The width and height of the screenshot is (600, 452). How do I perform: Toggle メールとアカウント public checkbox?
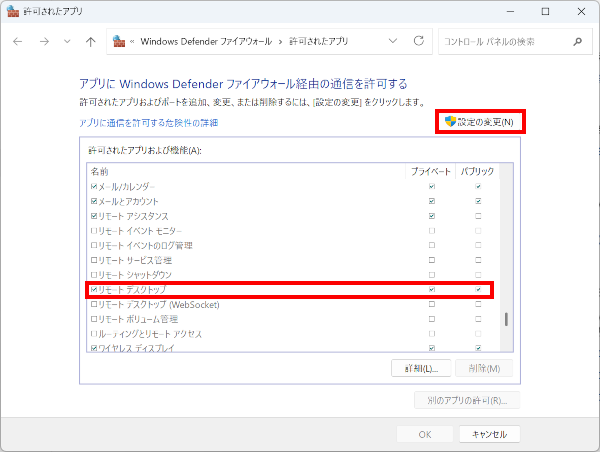coord(478,201)
